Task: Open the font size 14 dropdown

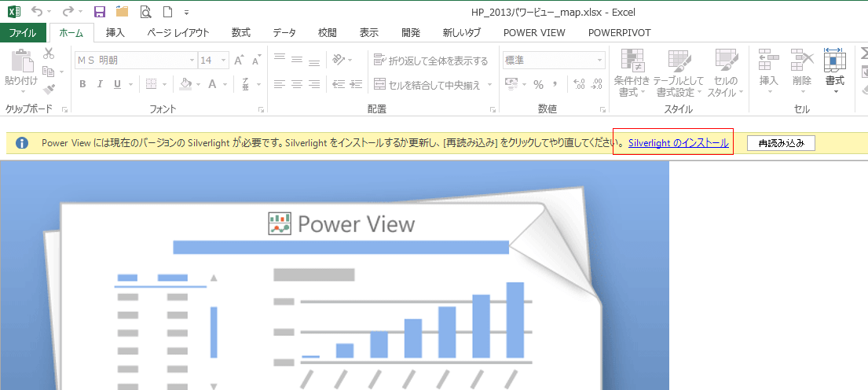Action: (x=224, y=61)
